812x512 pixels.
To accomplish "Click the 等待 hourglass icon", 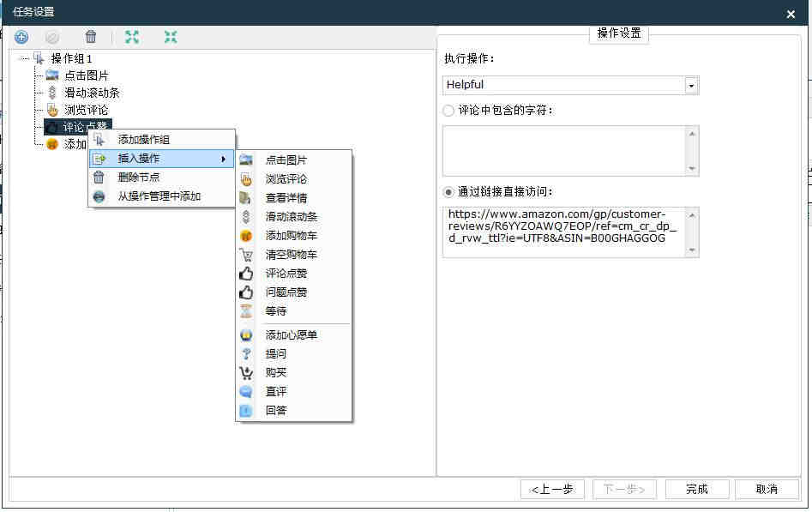I will [x=246, y=311].
